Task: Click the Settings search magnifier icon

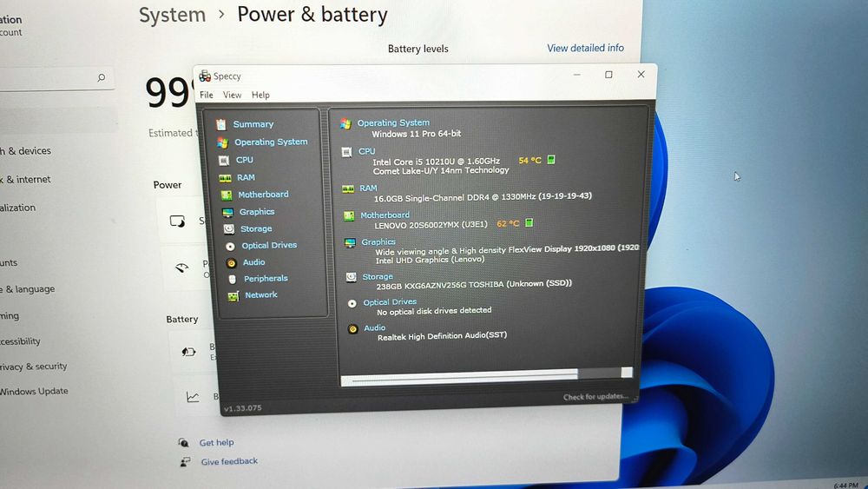Action: (x=102, y=77)
